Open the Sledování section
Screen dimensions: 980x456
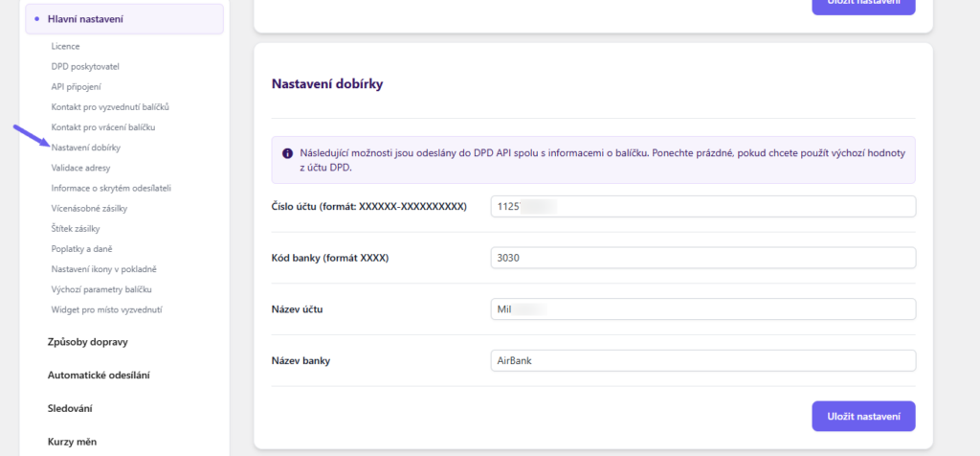click(x=70, y=408)
